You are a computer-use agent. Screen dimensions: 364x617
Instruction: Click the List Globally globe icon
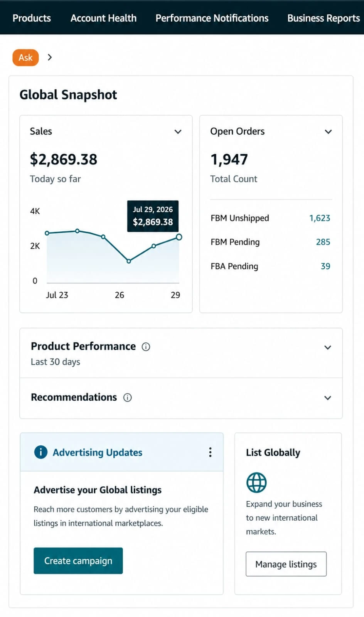(x=256, y=482)
